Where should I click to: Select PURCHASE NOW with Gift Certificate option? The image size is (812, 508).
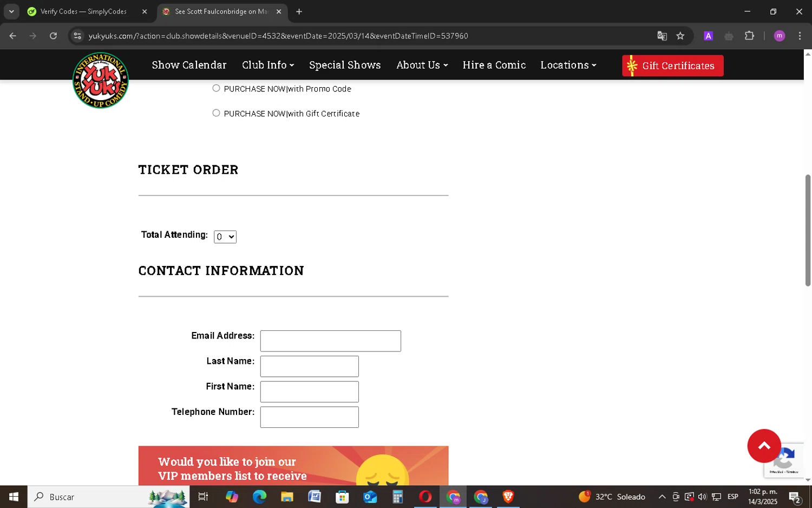216,113
